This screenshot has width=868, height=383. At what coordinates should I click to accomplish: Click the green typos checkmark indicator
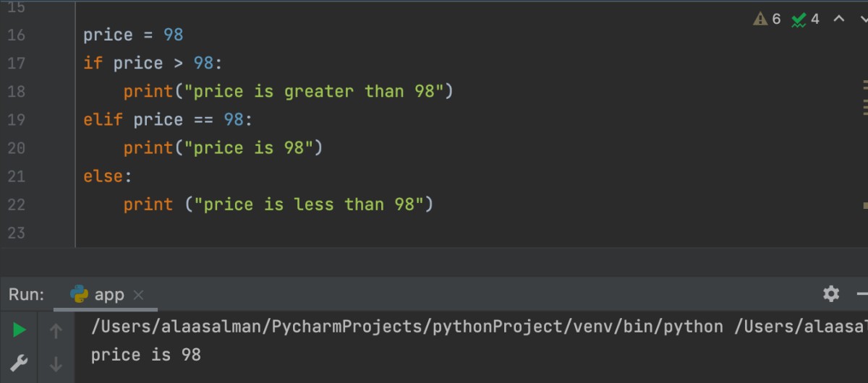(799, 20)
